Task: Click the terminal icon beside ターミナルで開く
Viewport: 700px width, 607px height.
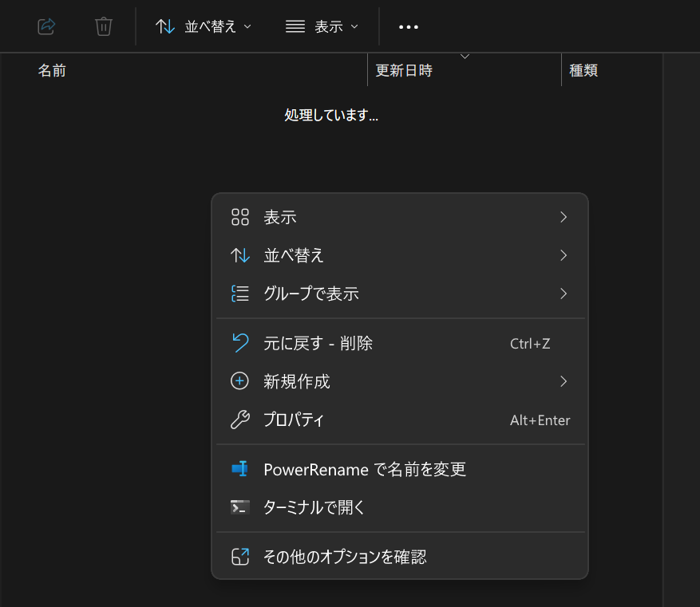Action: 239,507
